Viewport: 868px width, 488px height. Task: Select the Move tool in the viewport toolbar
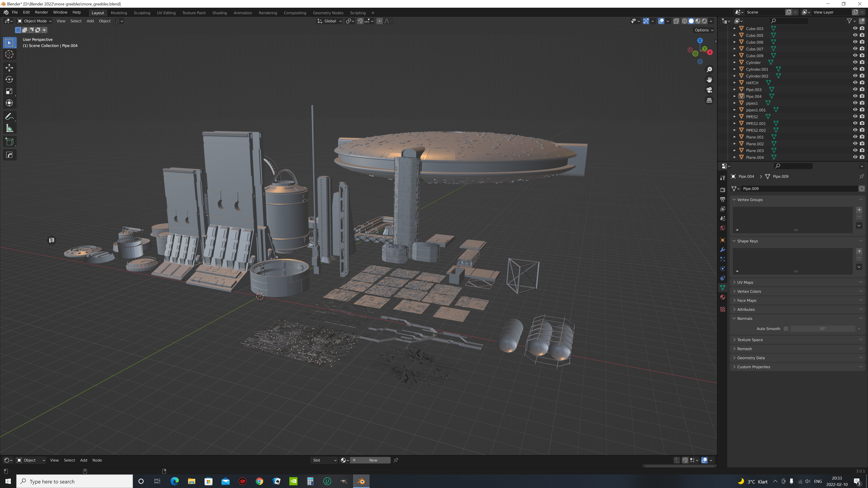pyautogui.click(x=9, y=68)
